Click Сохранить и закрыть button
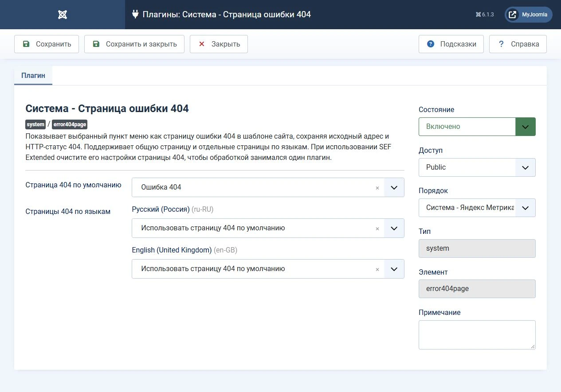561x392 pixels. [x=134, y=44]
